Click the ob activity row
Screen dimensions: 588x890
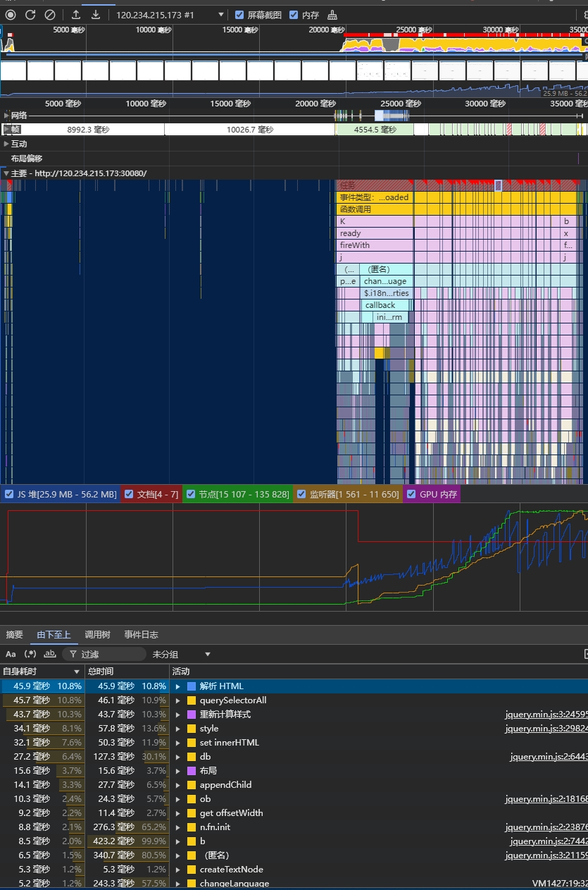click(x=294, y=799)
